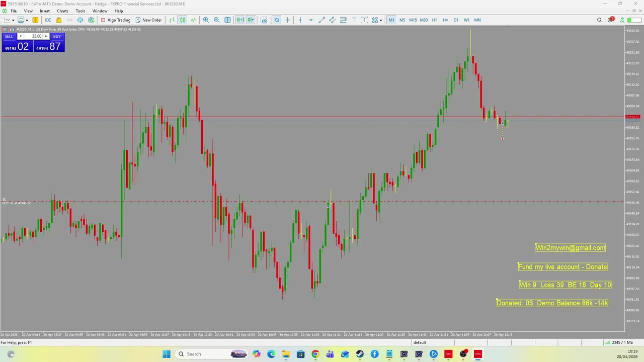Select the M5 timeframe
Viewport: 644px width, 362px height.
point(402,20)
